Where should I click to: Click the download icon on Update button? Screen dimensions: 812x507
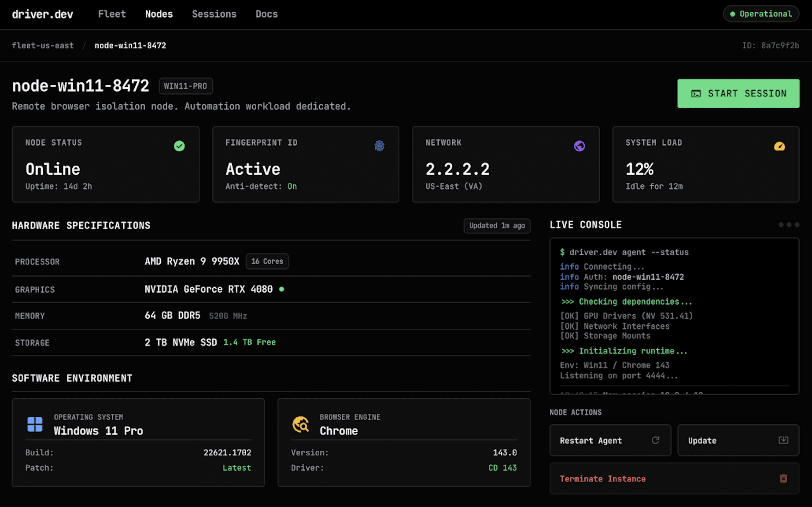(x=783, y=440)
